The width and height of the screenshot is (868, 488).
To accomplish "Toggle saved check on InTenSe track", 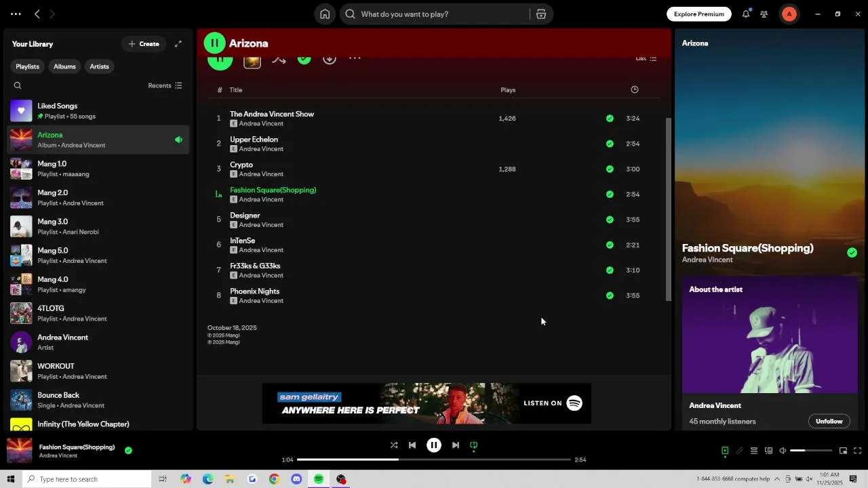I will click(x=610, y=245).
